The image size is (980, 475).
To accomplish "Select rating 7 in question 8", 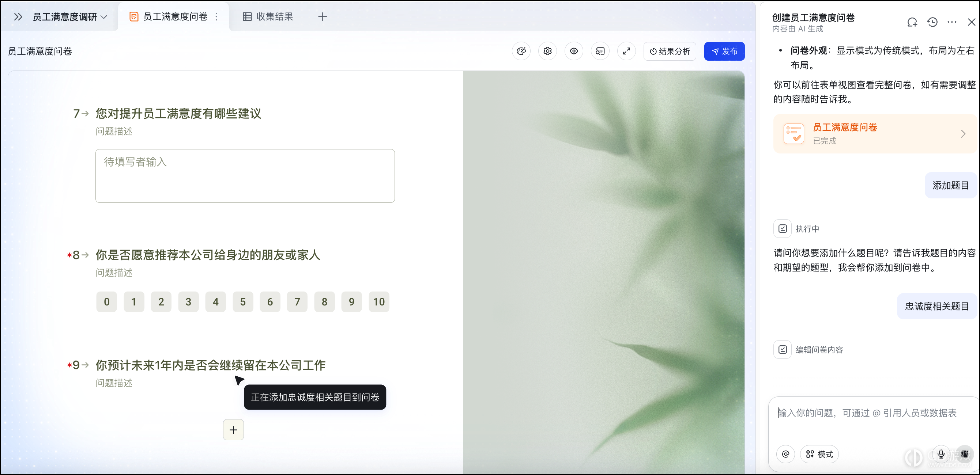I will point(297,302).
